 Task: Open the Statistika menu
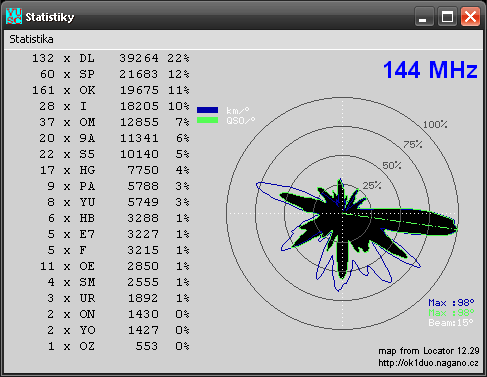pos(31,39)
